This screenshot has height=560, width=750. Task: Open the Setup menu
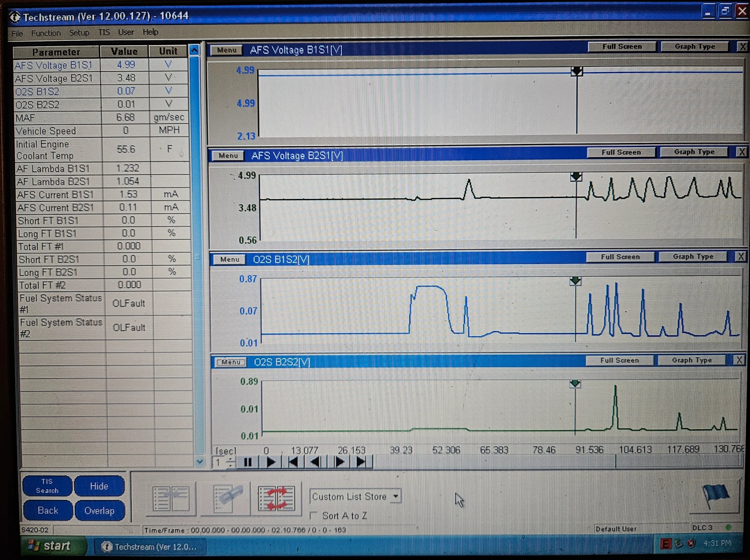coord(79,33)
